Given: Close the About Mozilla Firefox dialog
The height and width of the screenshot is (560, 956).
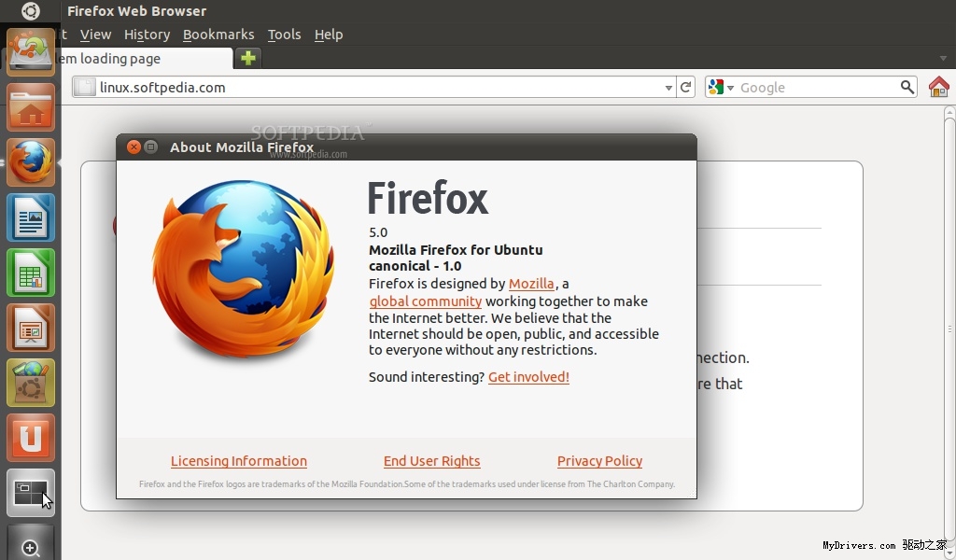Looking at the screenshot, I should (x=134, y=147).
